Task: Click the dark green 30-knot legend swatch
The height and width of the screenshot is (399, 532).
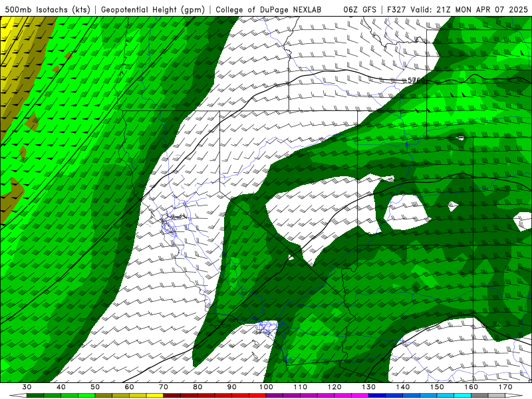Action: click(x=35, y=396)
